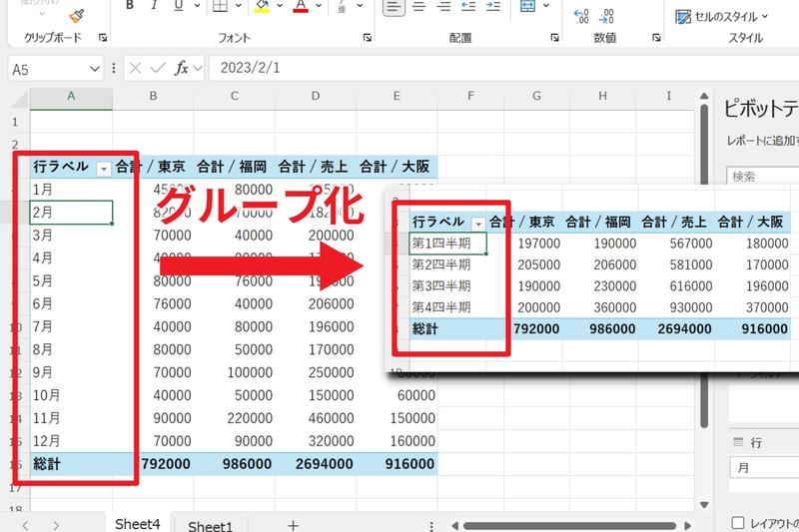Apply Underline to the cell
799x532 pixels.
click(x=179, y=6)
